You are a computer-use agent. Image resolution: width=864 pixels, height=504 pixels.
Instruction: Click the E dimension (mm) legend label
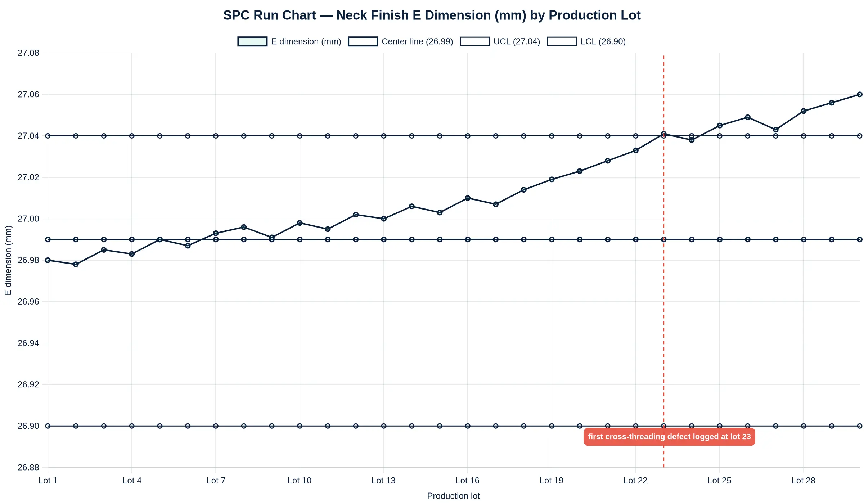(306, 41)
